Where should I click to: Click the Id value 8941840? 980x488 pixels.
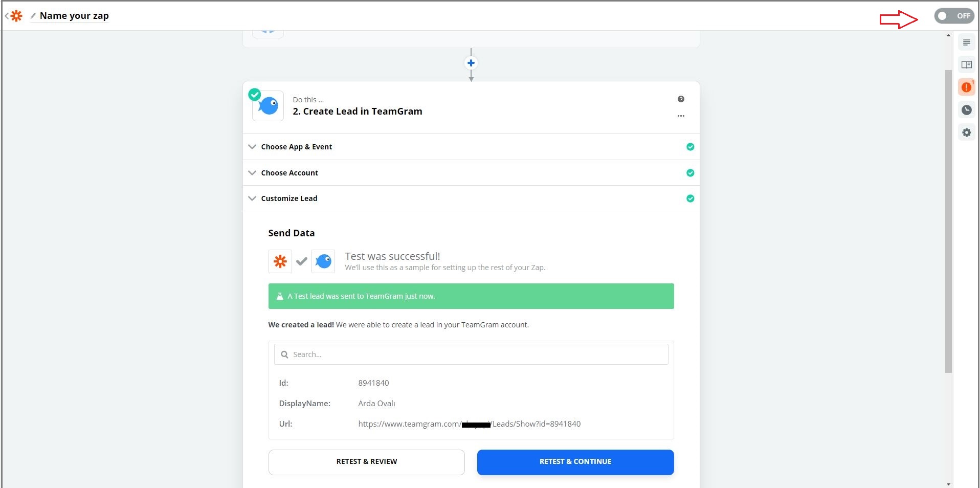click(x=373, y=383)
